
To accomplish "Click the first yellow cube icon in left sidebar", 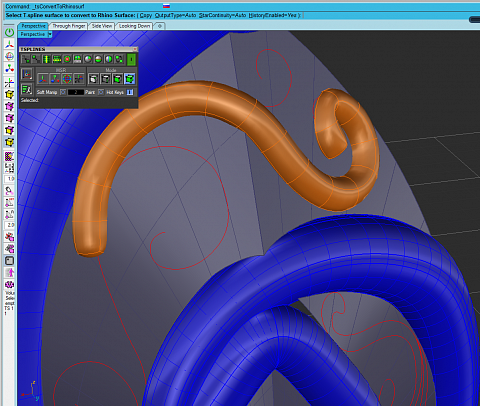I will [9, 94].
